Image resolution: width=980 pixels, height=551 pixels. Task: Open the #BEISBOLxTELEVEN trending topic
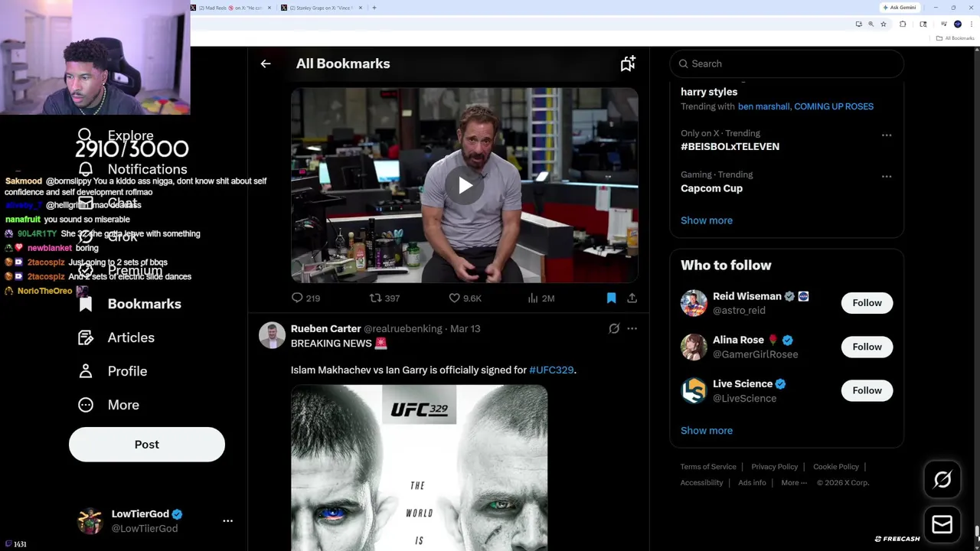[730, 146]
